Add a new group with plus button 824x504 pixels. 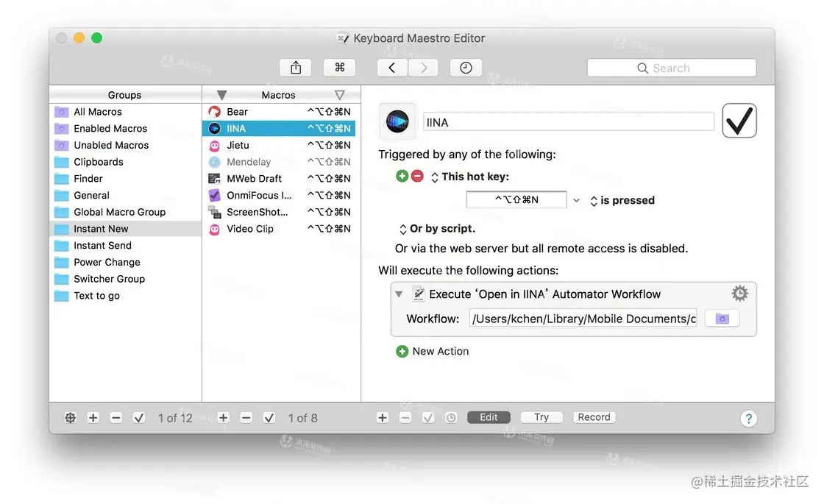coord(93,418)
